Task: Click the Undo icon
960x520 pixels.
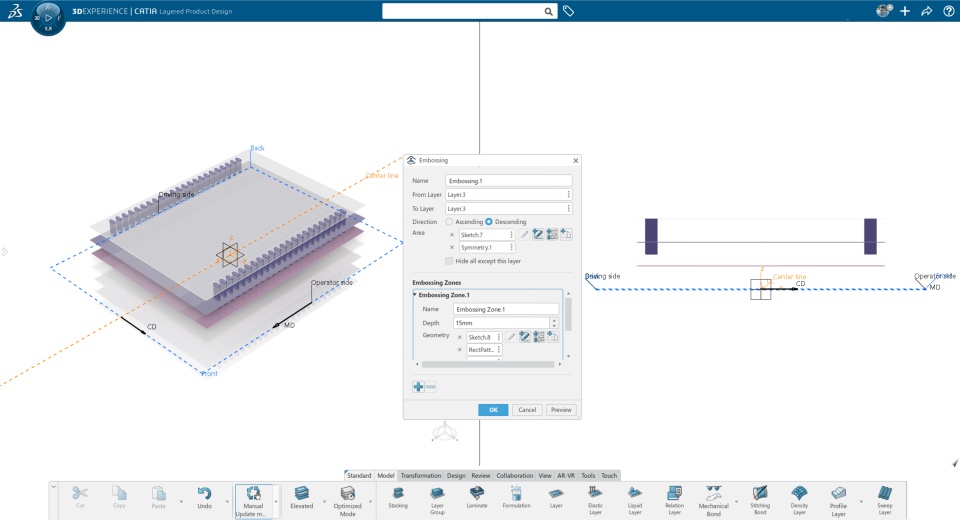Action: pos(204,493)
